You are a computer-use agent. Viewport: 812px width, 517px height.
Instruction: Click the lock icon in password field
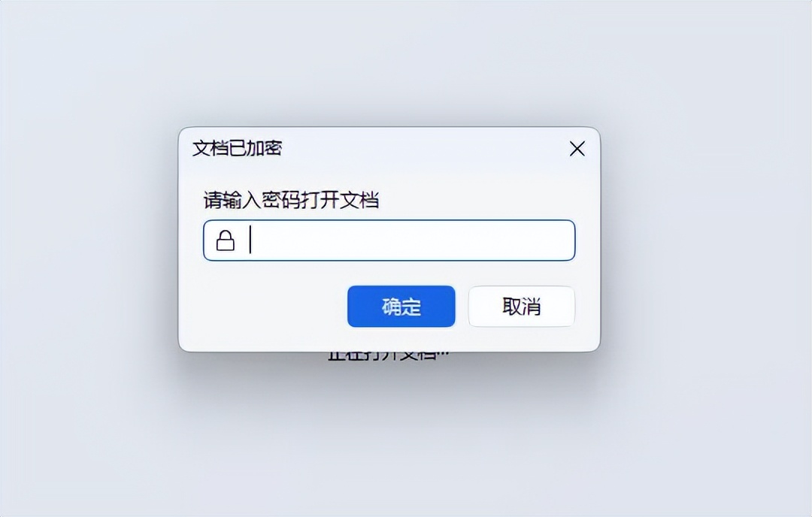[226, 240]
